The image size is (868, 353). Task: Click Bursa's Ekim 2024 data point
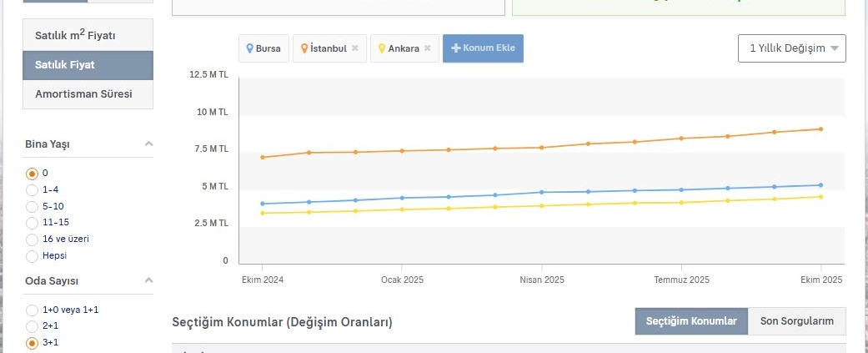[263, 204]
